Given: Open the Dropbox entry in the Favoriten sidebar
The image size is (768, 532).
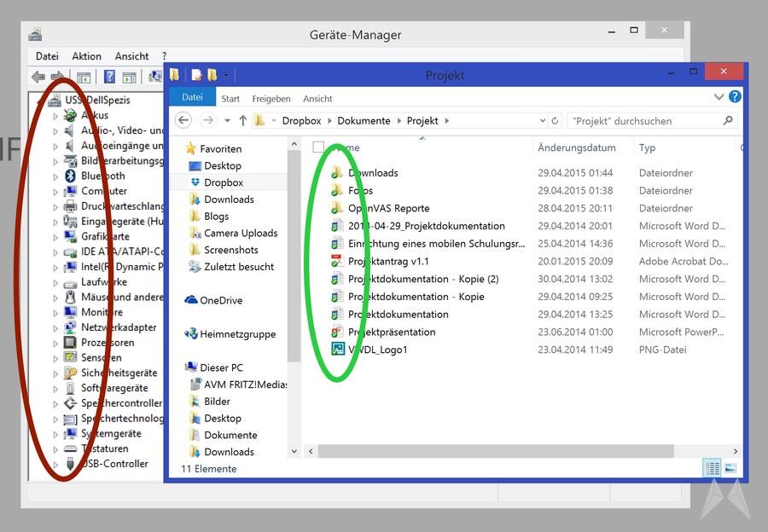Looking at the screenshot, I should [x=223, y=182].
